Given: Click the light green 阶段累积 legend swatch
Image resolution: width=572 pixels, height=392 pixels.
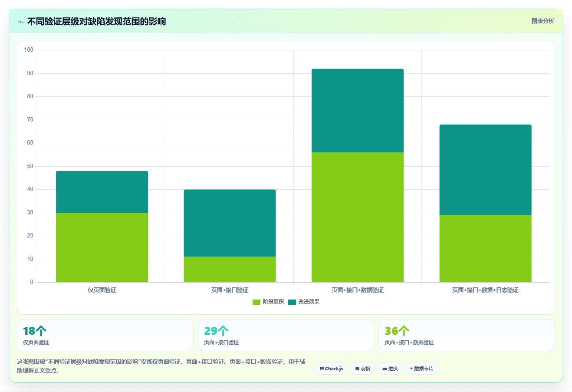Looking at the screenshot, I should pos(256,302).
